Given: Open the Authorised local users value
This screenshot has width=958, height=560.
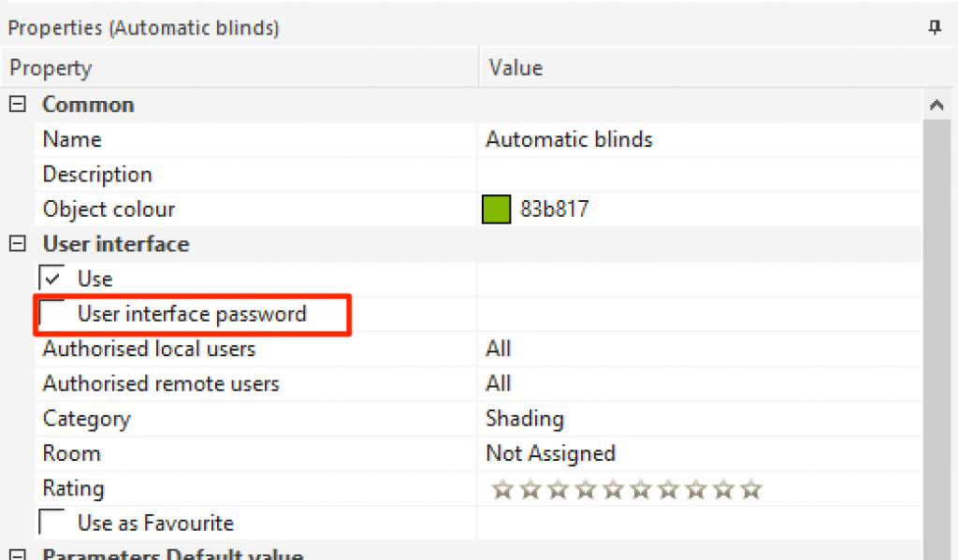Looking at the screenshot, I should point(697,349).
